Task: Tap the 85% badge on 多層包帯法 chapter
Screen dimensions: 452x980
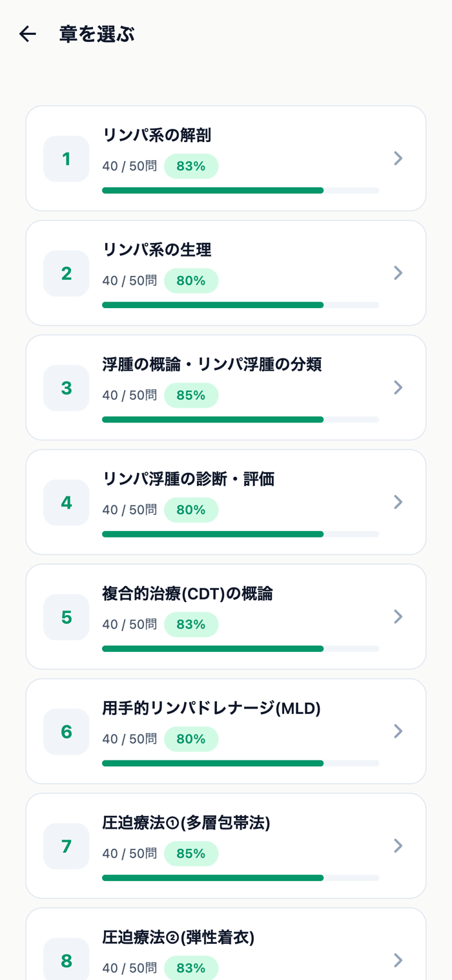Action: [191, 853]
